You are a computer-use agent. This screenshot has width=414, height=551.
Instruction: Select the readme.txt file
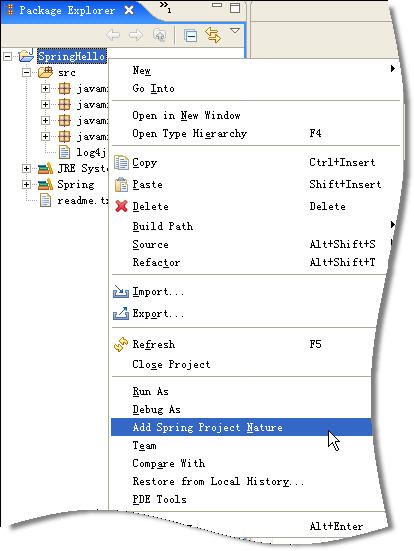[75, 201]
